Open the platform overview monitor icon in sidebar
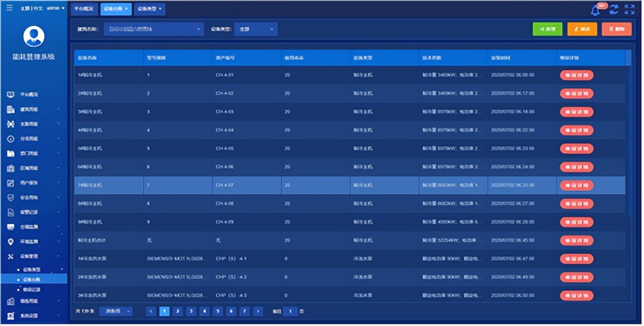Screen dimensions: 644x326 coord(10,94)
